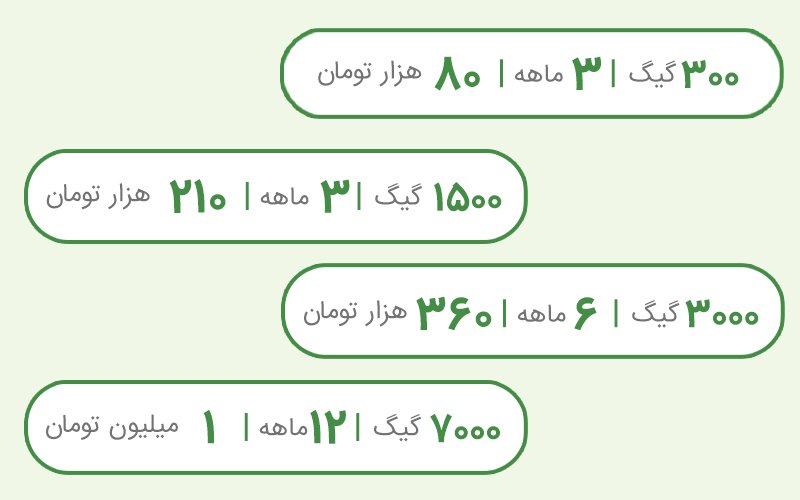Click the ۳۰۰۰ گیگ data amount
Viewport: 800px width, 500px height.
pyautogui.click(x=695, y=312)
